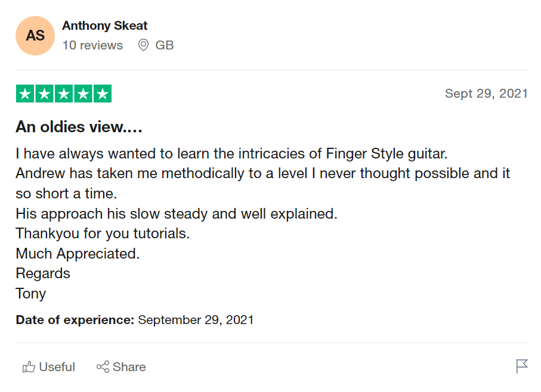Click the location pin icon near GB

point(143,45)
